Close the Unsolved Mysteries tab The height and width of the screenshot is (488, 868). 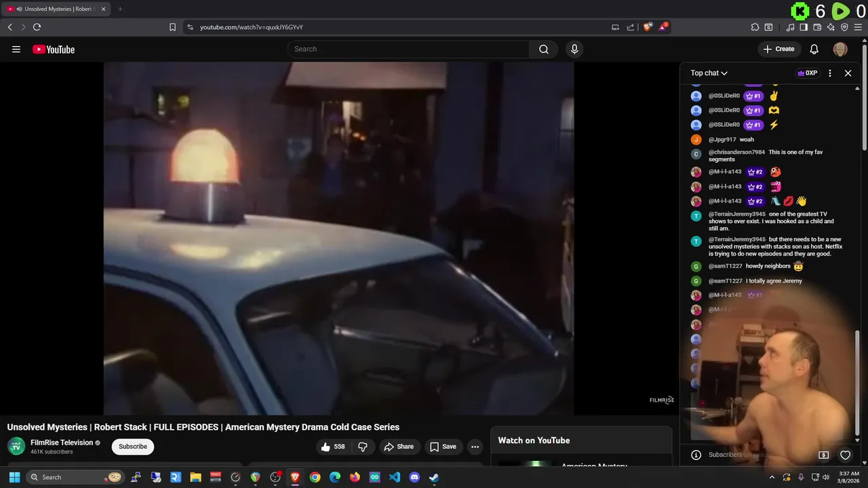coord(103,9)
